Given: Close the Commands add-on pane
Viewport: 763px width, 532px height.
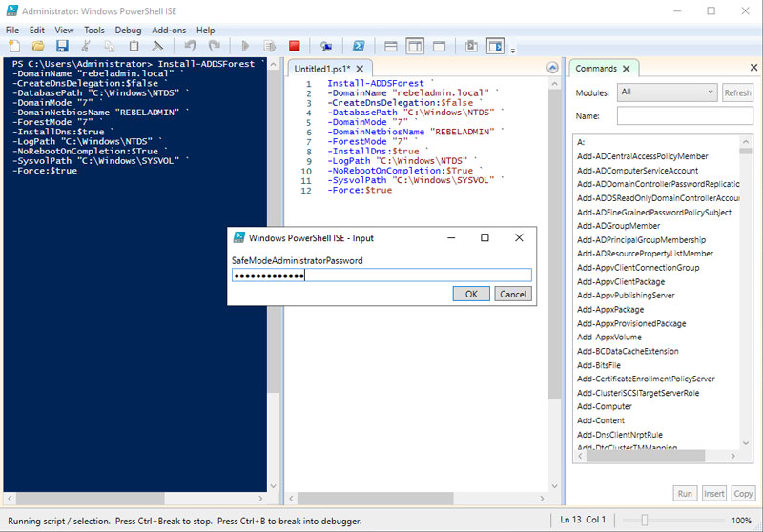Looking at the screenshot, I should 753,68.
